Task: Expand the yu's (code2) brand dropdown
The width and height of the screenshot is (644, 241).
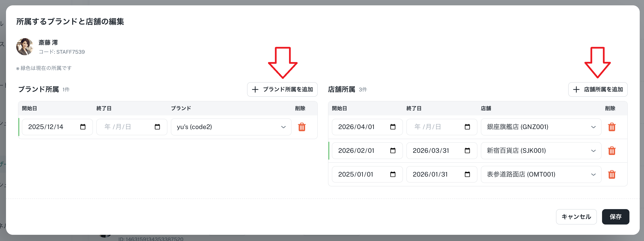Action: click(231, 127)
